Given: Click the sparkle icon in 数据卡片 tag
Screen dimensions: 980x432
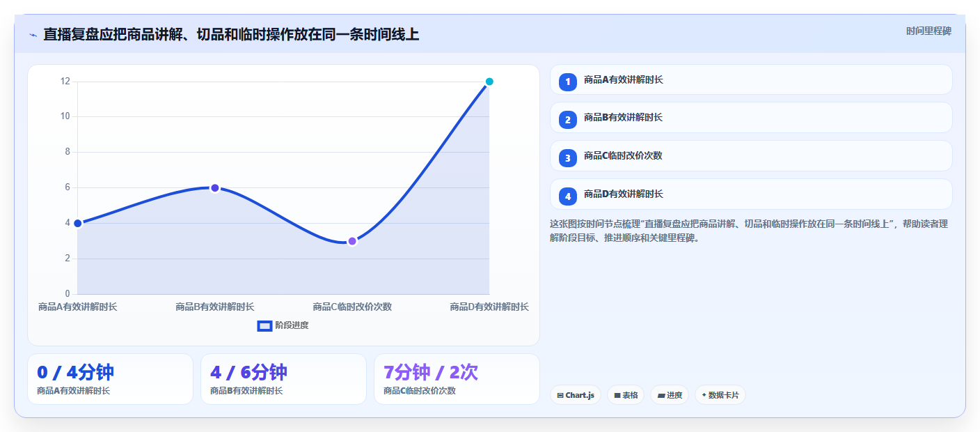Looking at the screenshot, I should 704,395.
